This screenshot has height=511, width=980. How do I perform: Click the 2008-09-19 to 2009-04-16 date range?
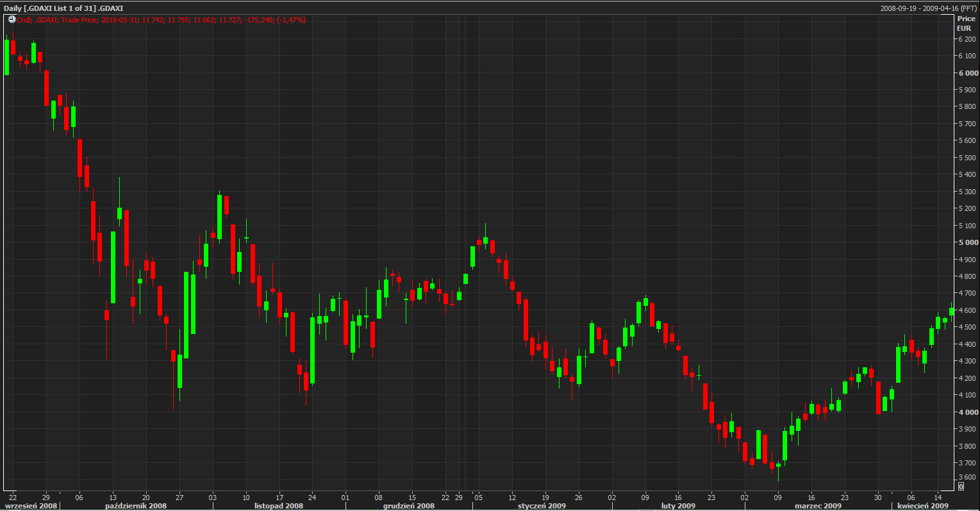[928, 8]
